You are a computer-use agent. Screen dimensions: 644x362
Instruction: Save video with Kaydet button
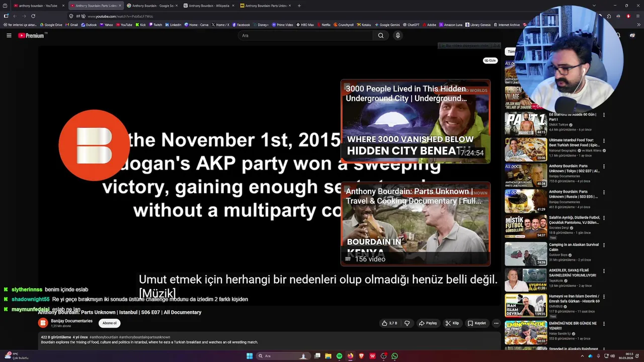coord(476,323)
